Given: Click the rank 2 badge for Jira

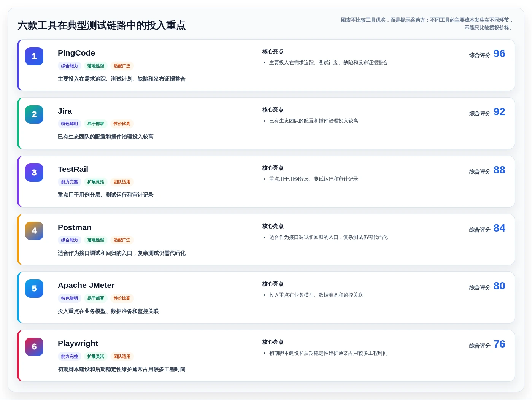Looking at the screenshot, I should coord(34,114).
